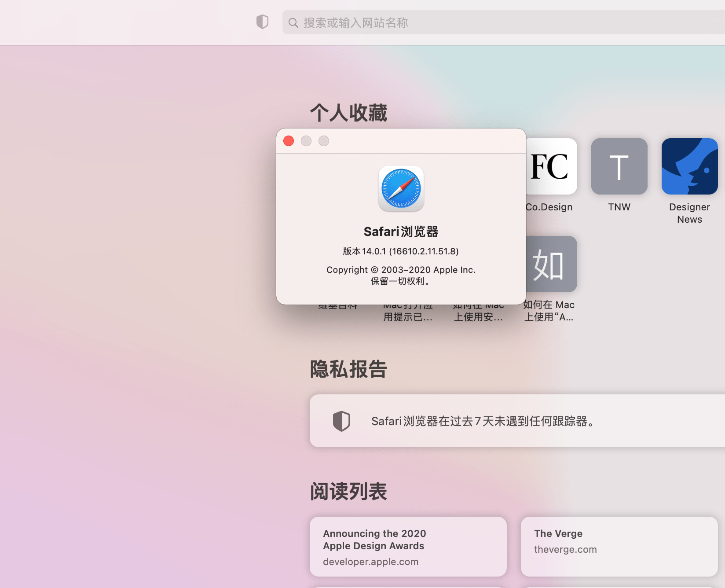725x588 pixels.
Task: Click the privacy shield beside the address bar
Action: click(x=262, y=21)
